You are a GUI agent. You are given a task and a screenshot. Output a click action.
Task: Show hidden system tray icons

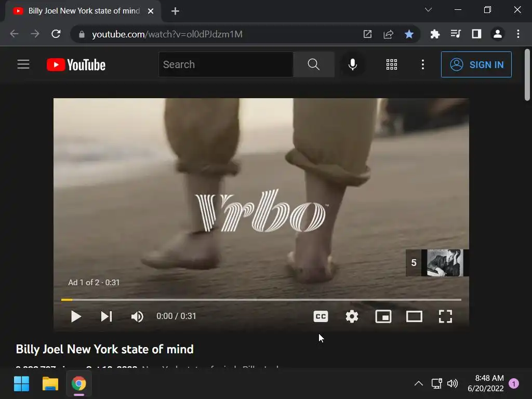pos(419,383)
